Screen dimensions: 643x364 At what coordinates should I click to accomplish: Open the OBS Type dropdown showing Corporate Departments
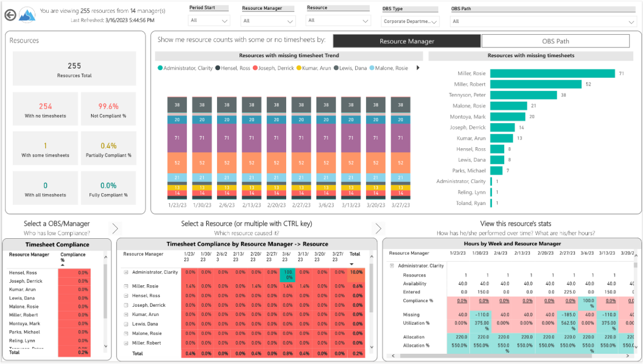click(411, 21)
